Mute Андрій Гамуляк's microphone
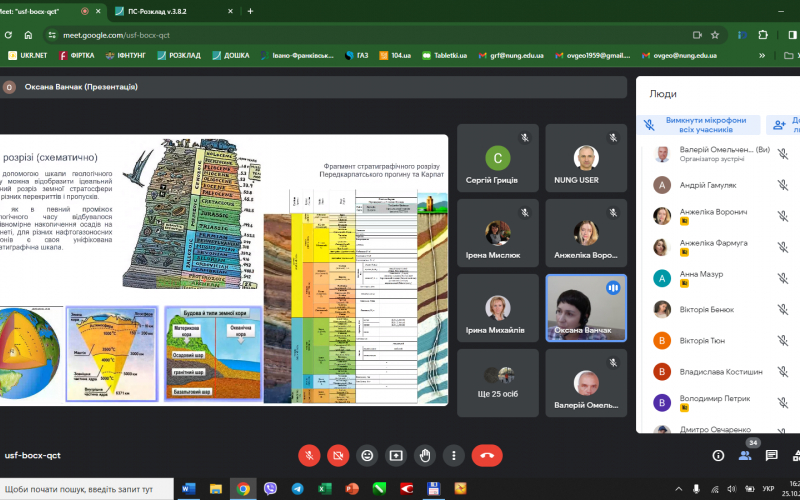The width and height of the screenshot is (800, 500). pyautogui.click(x=783, y=185)
